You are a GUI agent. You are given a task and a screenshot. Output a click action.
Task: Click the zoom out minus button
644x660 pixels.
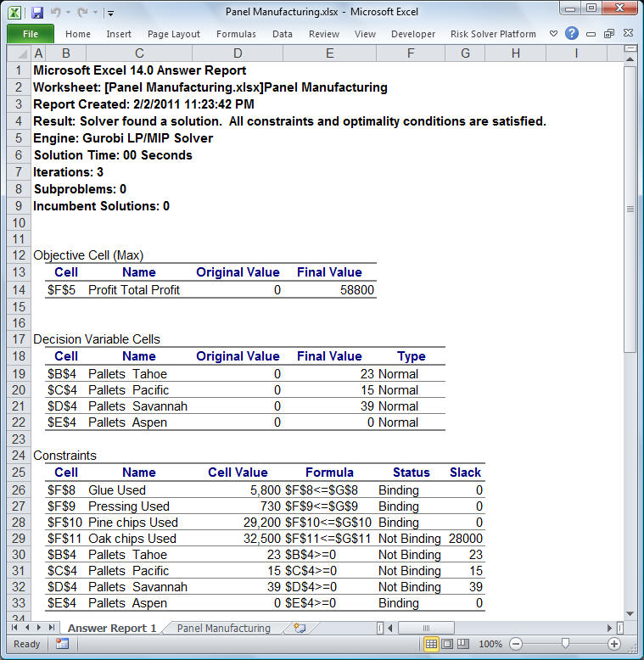point(515,645)
